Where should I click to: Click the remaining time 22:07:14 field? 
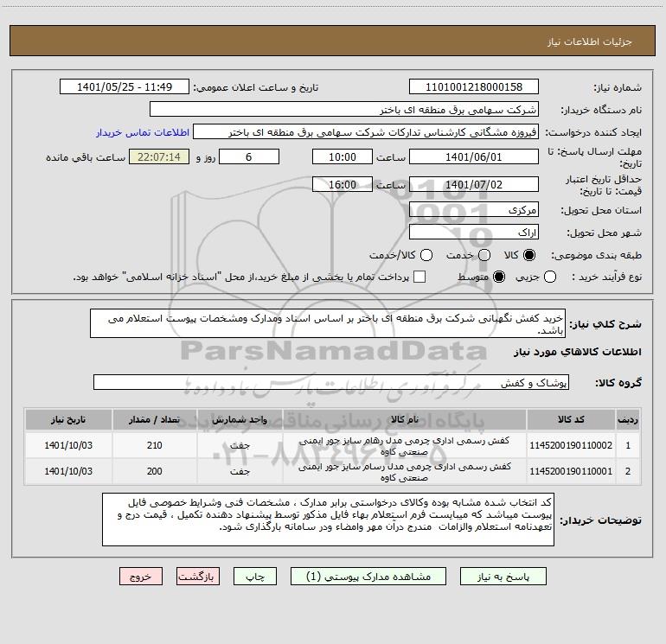(x=159, y=156)
